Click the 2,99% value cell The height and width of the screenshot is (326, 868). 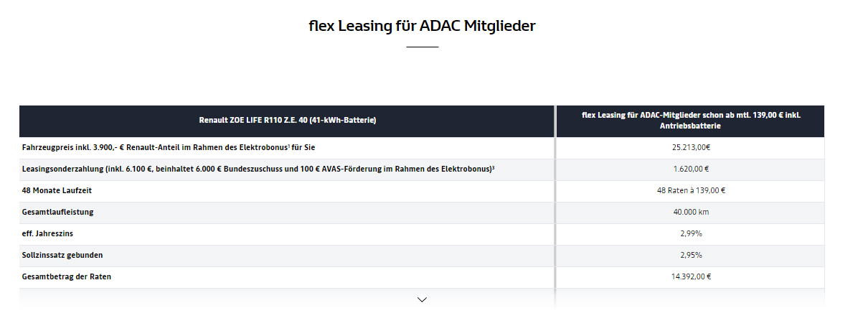(690, 234)
